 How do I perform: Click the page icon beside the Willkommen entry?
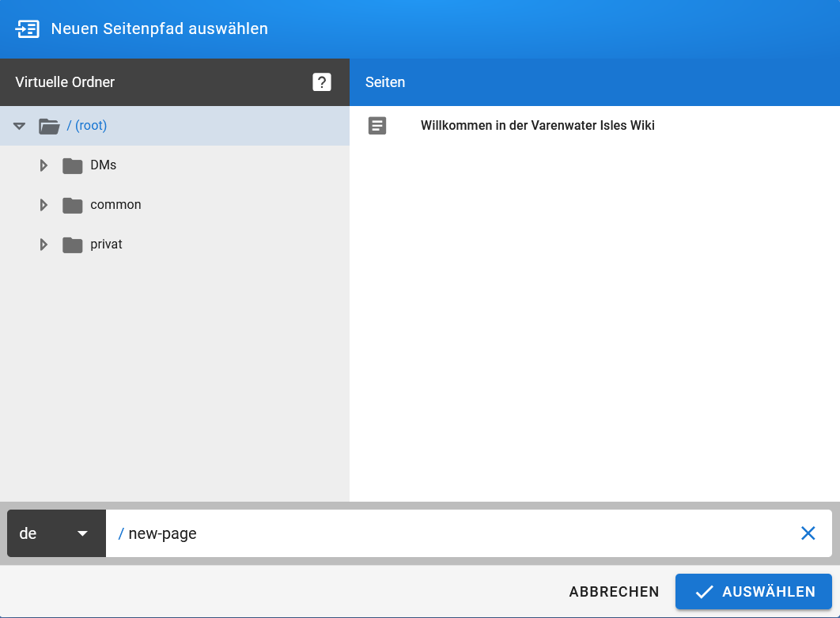click(x=377, y=125)
